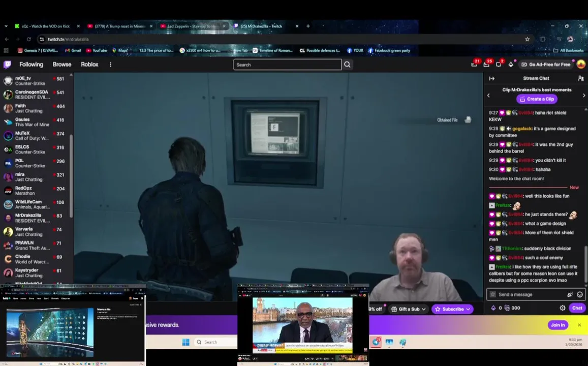Open the Chrome apps grid in bookmarks bar

pyautogui.click(x=6, y=50)
